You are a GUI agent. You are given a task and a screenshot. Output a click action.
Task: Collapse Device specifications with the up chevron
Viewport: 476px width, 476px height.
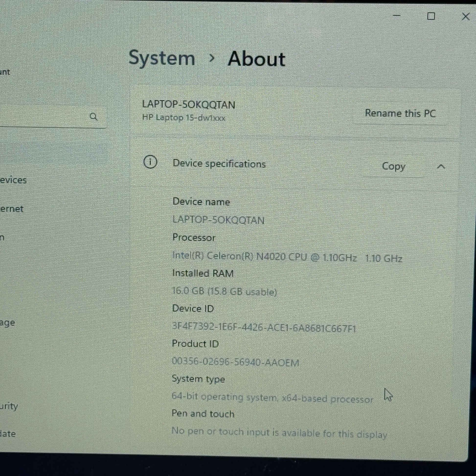tap(441, 167)
